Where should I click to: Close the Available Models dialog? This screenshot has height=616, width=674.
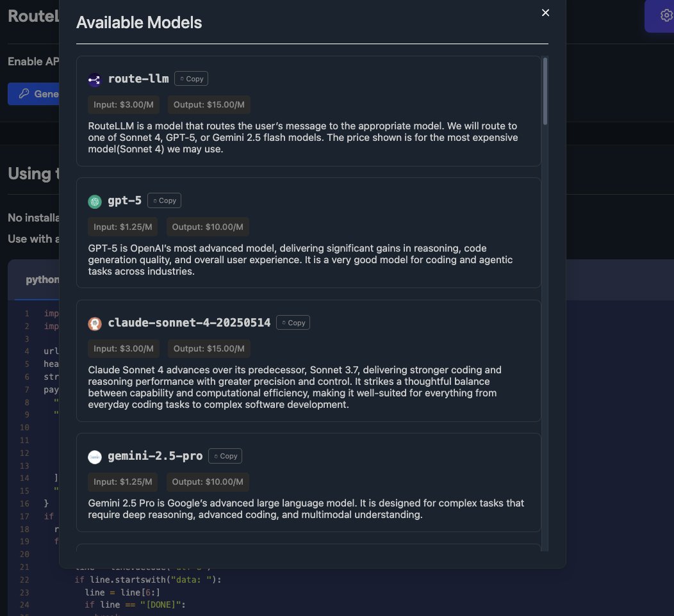(x=545, y=13)
